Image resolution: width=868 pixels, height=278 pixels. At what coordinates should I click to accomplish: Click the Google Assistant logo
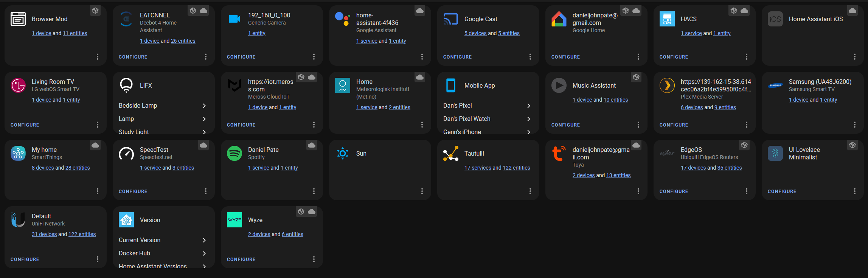coord(343,19)
